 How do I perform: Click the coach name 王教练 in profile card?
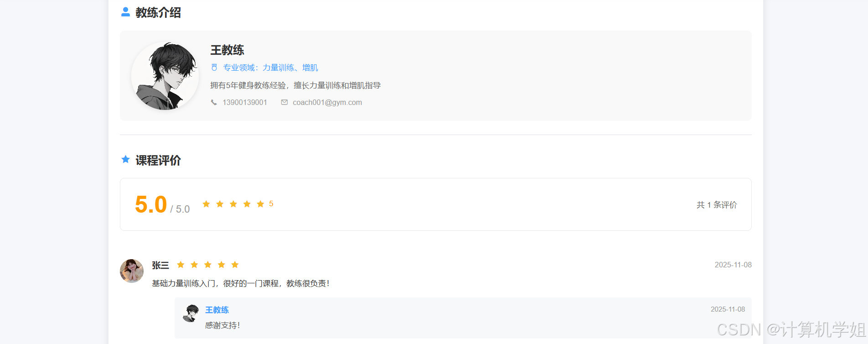(x=227, y=50)
